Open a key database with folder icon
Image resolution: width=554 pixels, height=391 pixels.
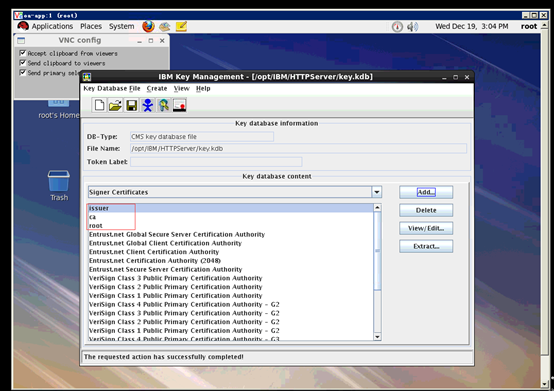[115, 105]
